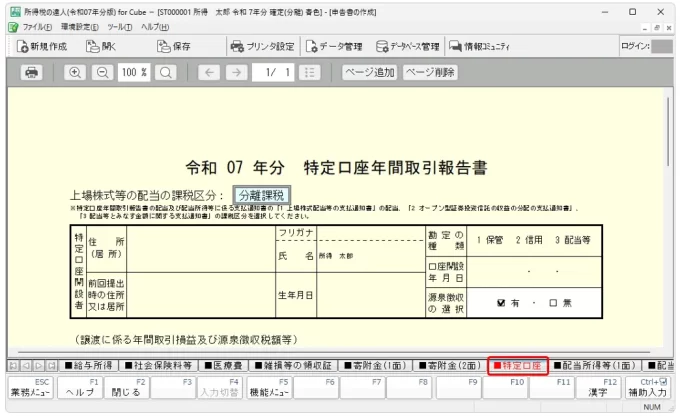680x420 pixels.
Task: Click the print icon in the toolbar
Action: 31,73
